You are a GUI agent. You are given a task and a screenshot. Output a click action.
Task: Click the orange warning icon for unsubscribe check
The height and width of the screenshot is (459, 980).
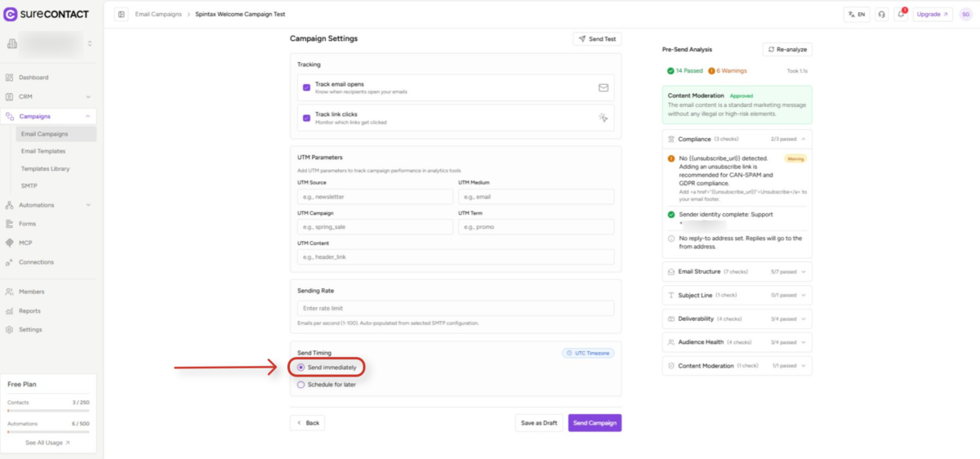pos(671,158)
